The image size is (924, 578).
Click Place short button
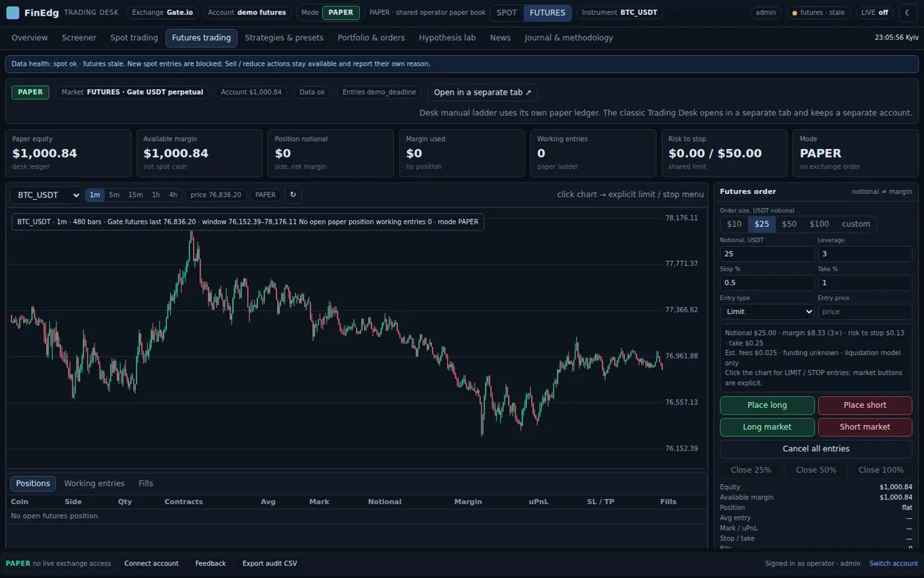click(x=864, y=405)
